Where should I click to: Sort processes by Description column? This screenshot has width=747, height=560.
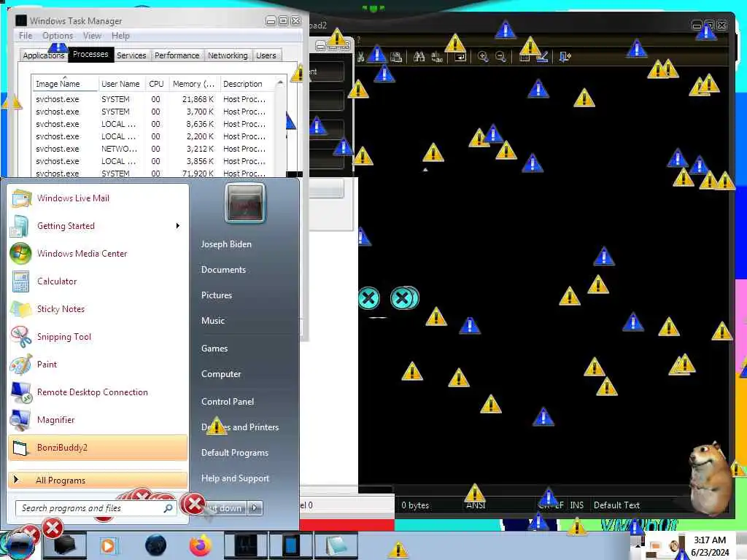tap(247, 84)
